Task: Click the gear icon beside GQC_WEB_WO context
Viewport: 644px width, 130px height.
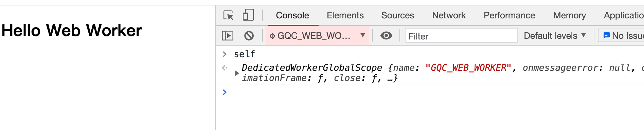Action: (x=272, y=36)
